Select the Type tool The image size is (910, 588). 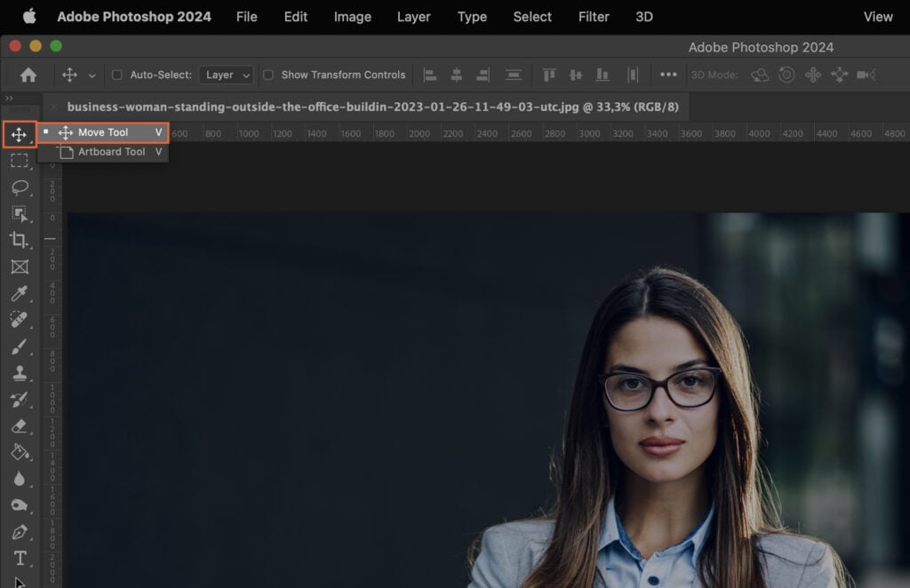[20, 558]
